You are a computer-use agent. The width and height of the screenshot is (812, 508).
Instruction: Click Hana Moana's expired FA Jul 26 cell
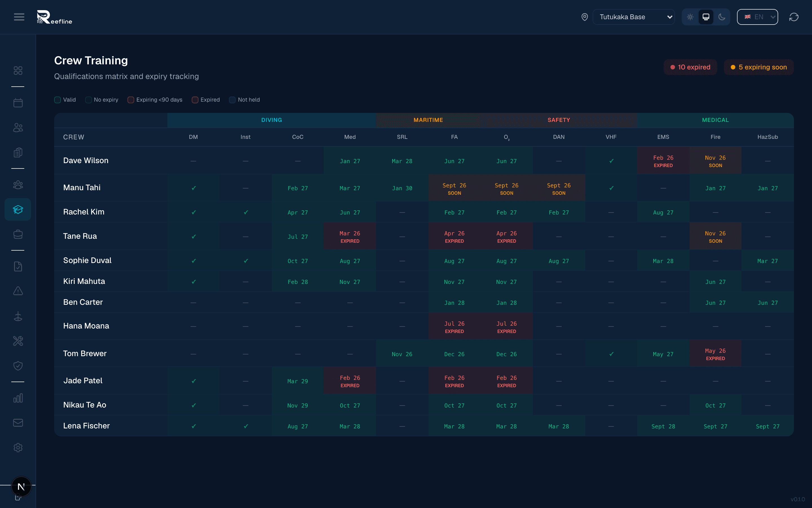pyautogui.click(x=454, y=327)
